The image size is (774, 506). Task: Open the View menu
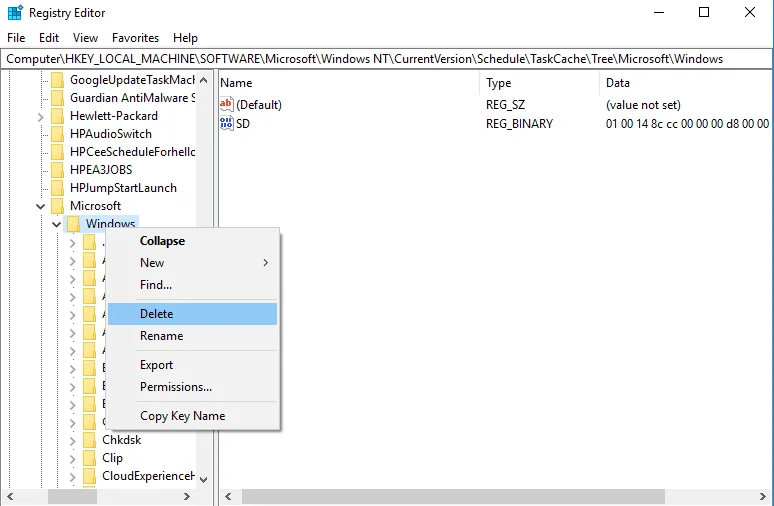[x=85, y=38]
